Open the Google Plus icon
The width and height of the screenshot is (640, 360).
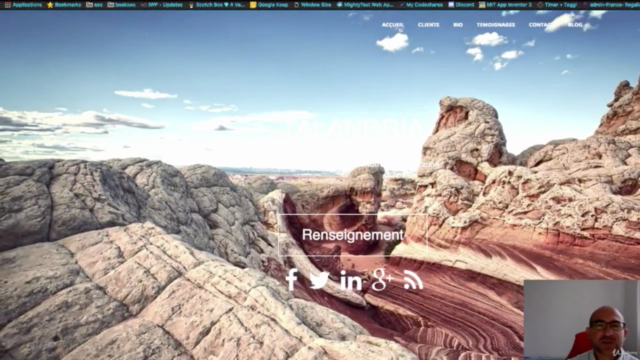382,280
